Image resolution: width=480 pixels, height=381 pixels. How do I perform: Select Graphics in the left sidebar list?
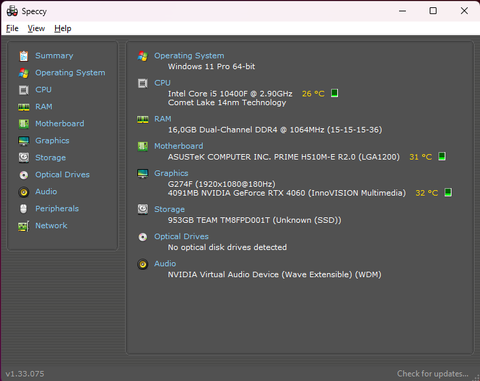click(x=52, y=141)
